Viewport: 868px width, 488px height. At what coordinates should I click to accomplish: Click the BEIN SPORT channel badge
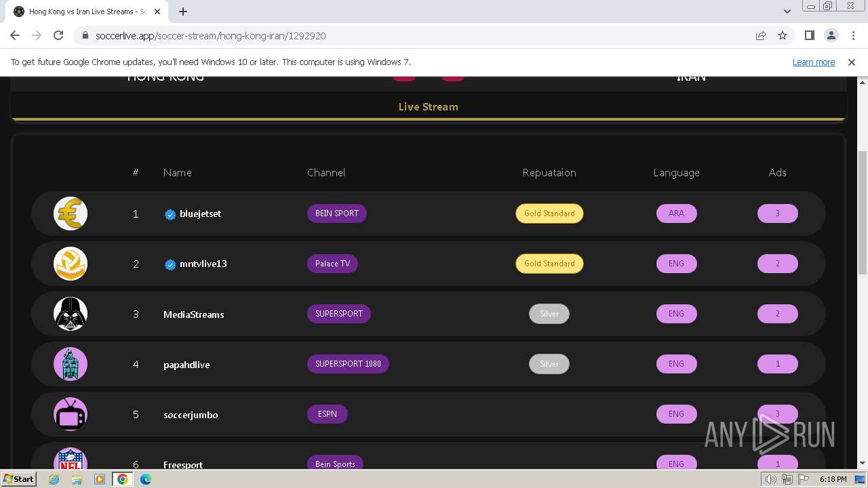(337, 213)
